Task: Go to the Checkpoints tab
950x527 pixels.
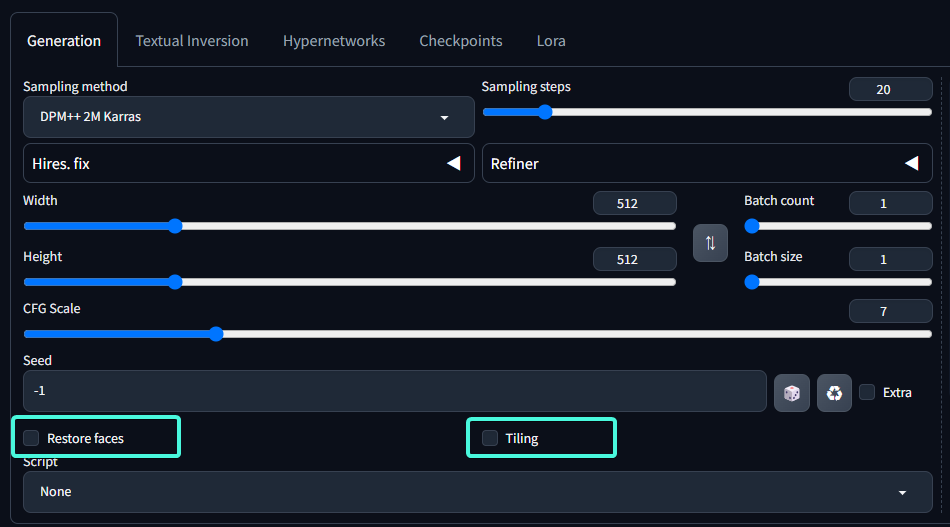Action: pos(461,41)
